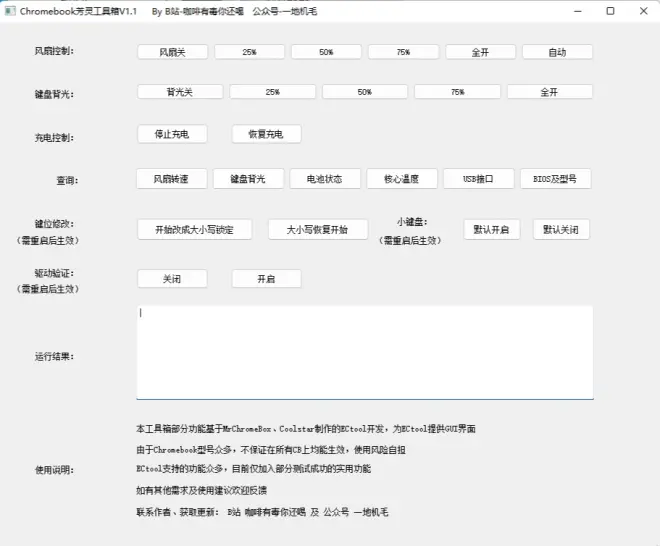Click 开始改成大小写锁定 key remap button
This screenshot has width=660, height=546.
click(195, 230)
